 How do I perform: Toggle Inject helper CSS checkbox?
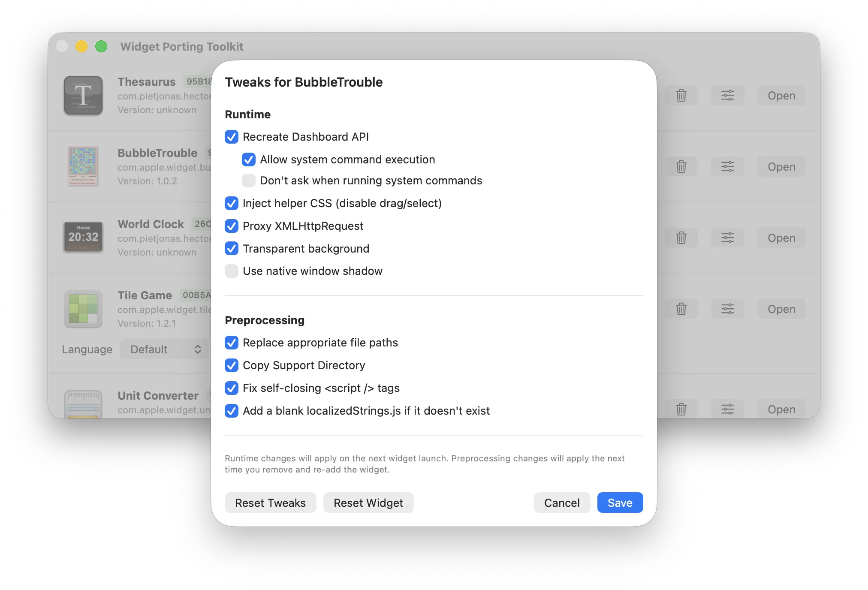click(x=232, y=203)
